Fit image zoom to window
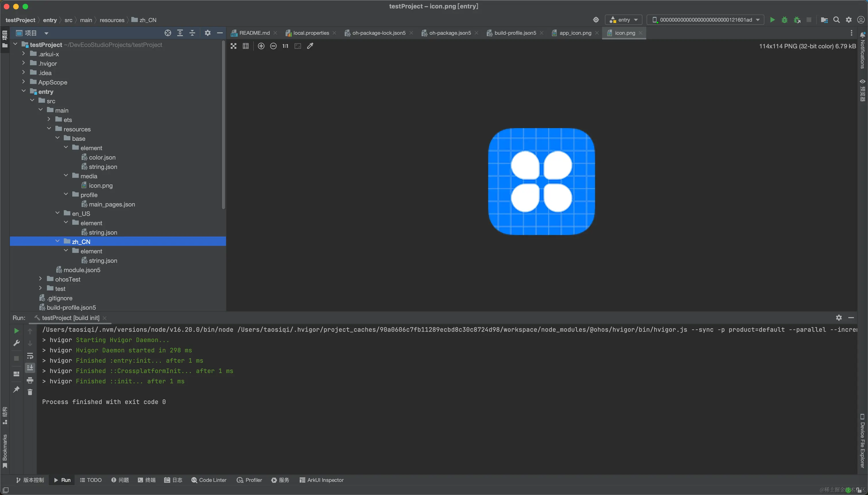Image resolution: width=868 pixels, height=495 pixels. coord(298,46)
